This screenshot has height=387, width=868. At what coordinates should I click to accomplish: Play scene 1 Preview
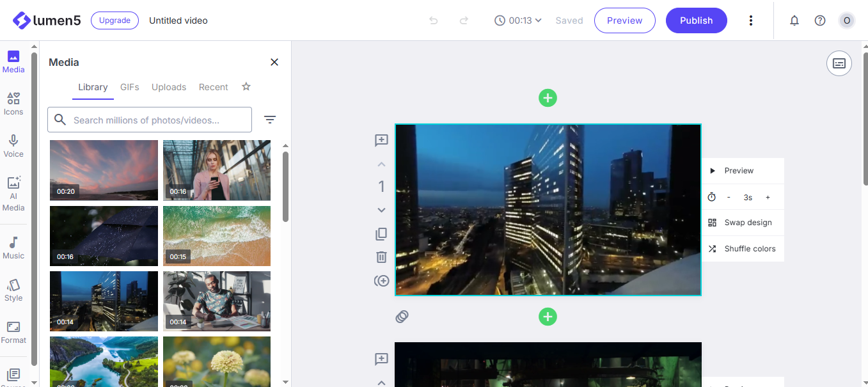click(x=743, y=171)
